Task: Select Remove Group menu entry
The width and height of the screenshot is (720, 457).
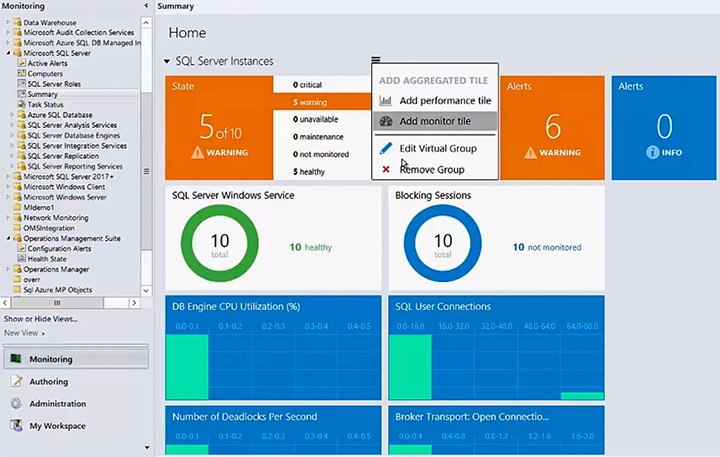Action: (x=435, y=169)
